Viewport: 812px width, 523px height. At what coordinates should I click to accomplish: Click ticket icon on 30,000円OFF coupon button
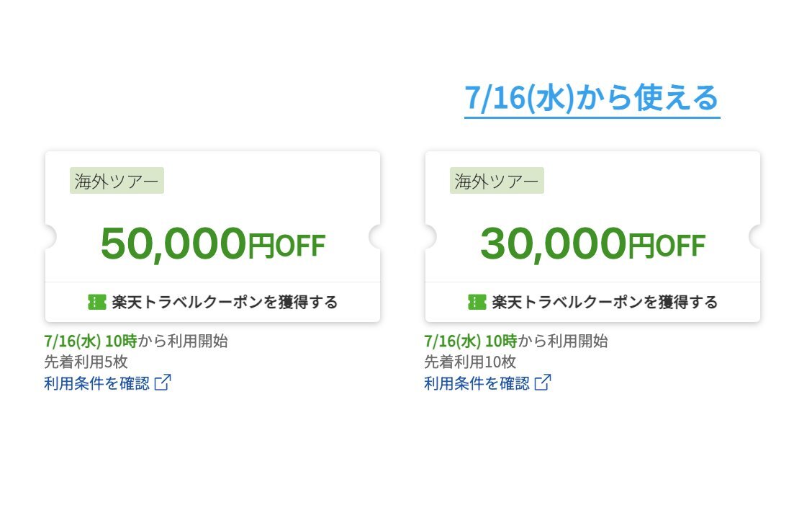tap(477, 302)
